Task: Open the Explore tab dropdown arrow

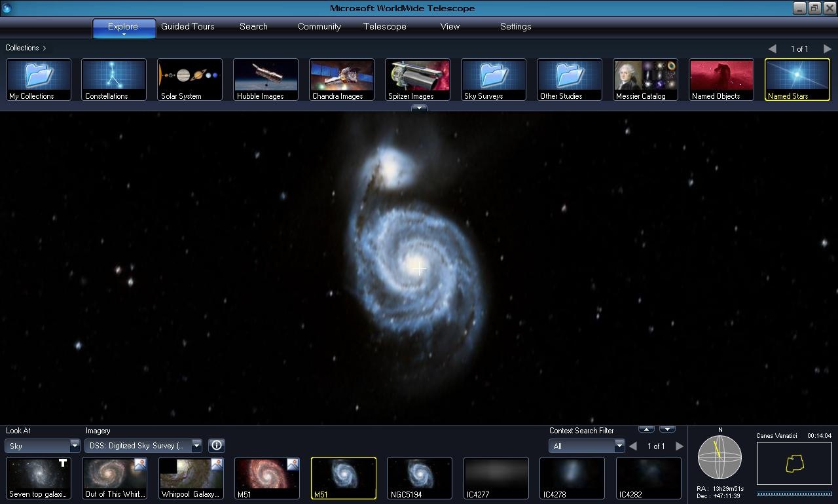Action: (x=123, y=34)
